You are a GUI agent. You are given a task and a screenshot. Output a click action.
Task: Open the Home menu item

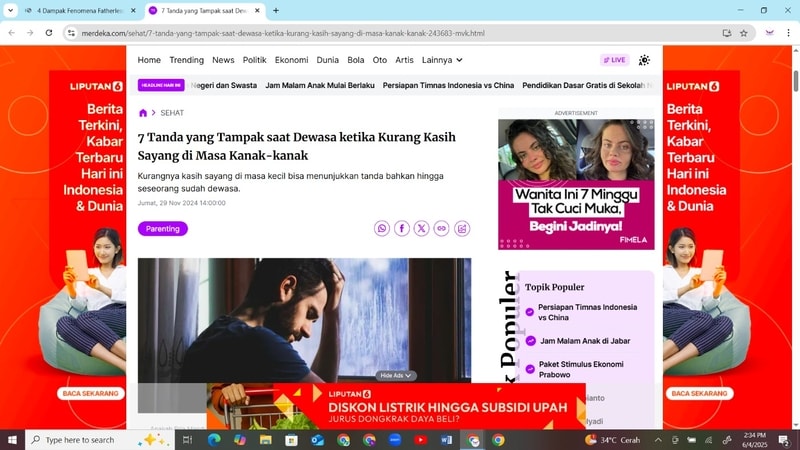149,60
